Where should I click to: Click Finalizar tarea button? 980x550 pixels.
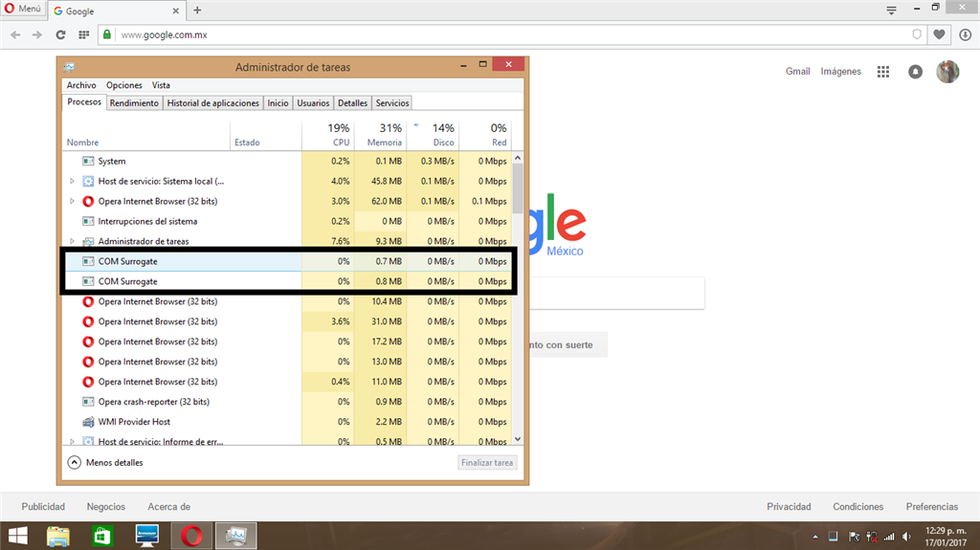pos(487,463)
